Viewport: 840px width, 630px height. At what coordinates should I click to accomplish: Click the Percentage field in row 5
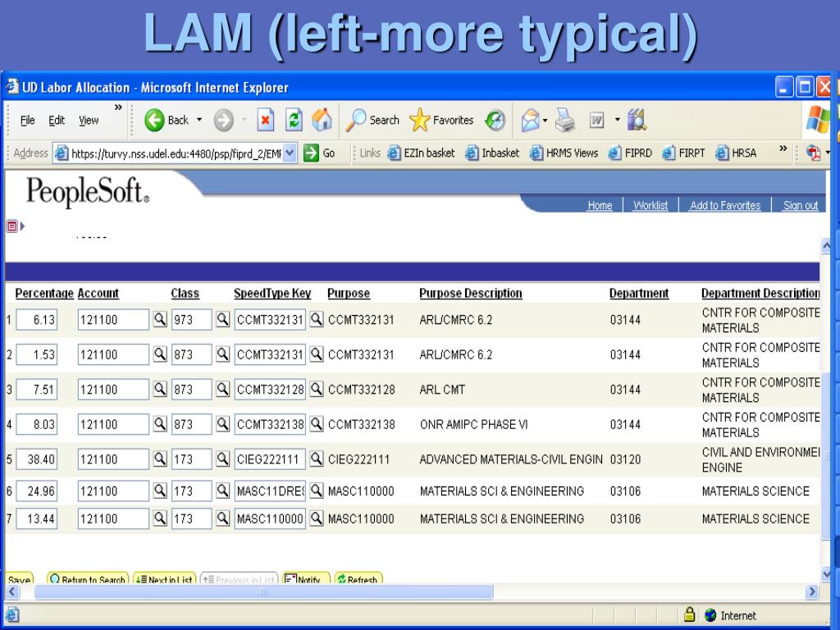pos(37,459)
